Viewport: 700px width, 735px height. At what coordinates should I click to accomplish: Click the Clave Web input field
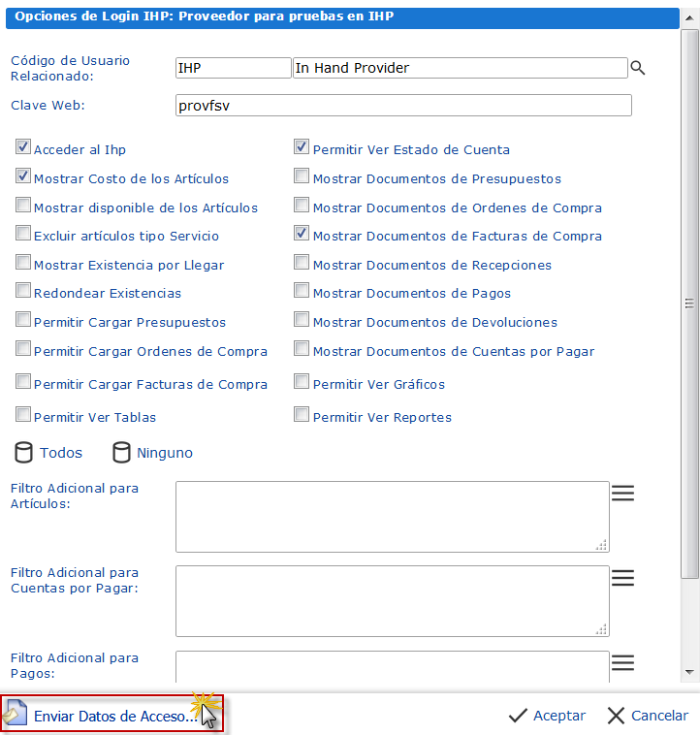point(403,106)
